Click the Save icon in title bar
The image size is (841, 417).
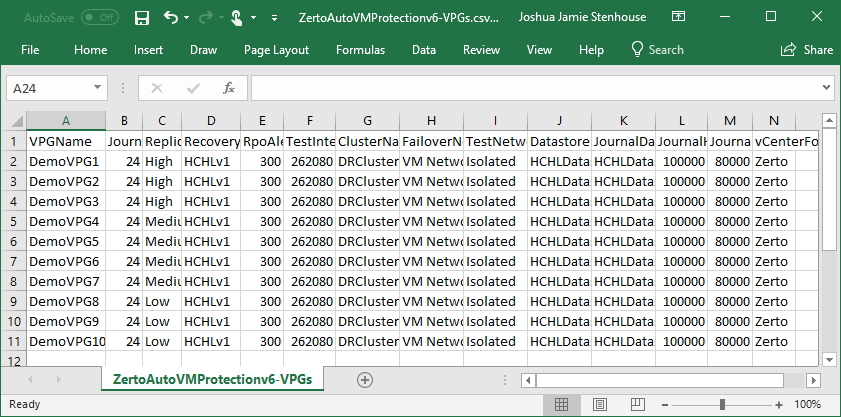[142, 17]
